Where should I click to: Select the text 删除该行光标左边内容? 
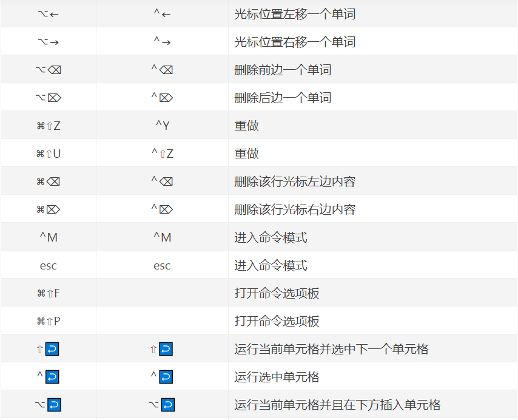pos(295,181)
